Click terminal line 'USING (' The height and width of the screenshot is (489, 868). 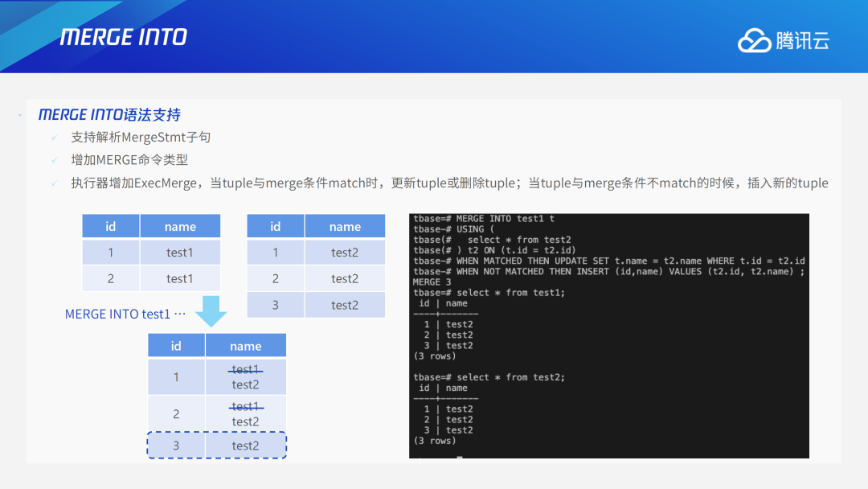(x=454, y=229)
